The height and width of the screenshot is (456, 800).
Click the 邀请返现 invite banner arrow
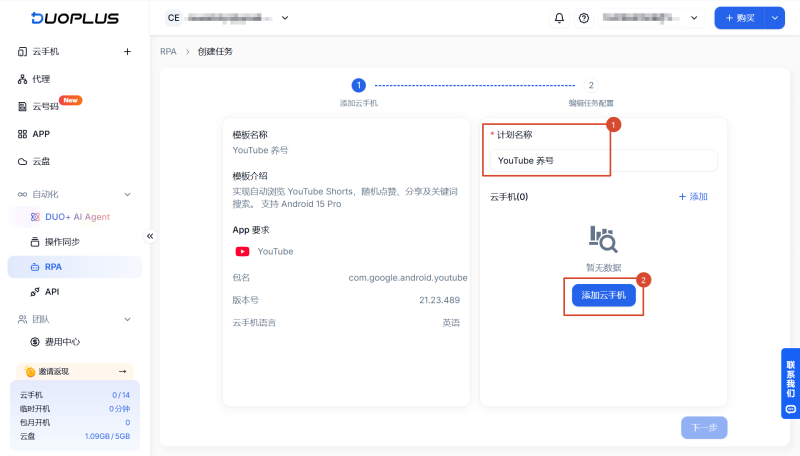122,371
